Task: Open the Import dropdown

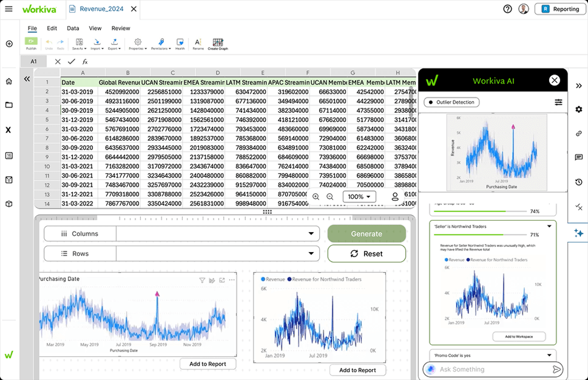Action: coord(97,44)
